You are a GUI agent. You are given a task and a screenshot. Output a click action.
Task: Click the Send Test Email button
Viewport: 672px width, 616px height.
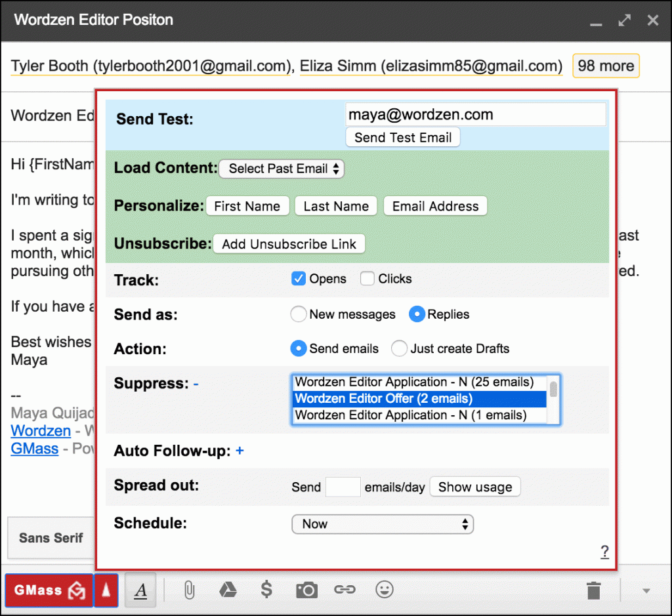pos(403,138)
